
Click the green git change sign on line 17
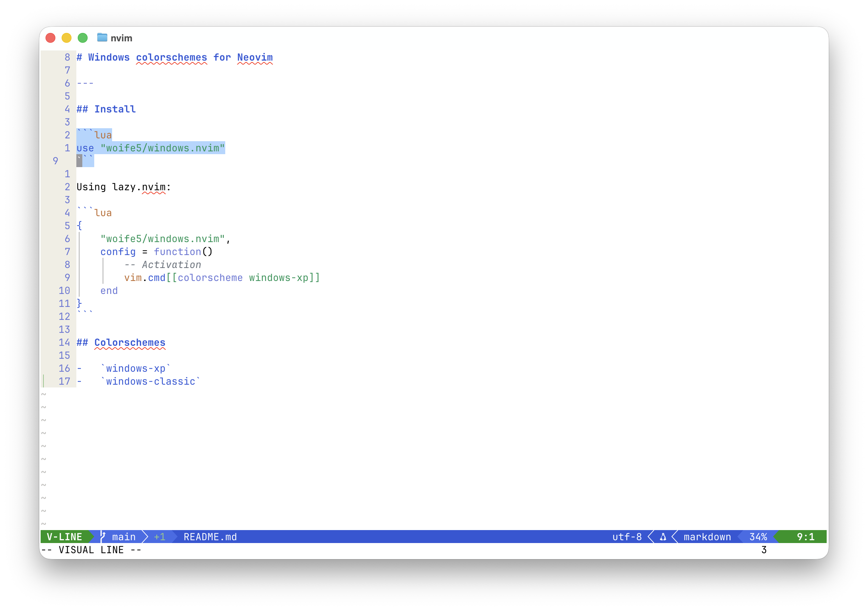pyautogui.click(x=43, y=381)
